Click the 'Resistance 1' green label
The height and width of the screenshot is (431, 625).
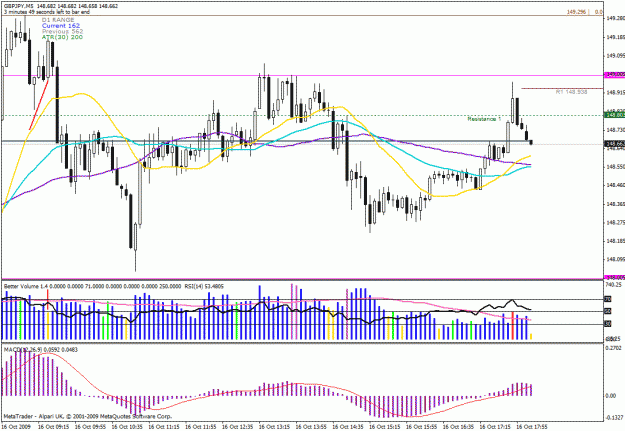[484, 119]
